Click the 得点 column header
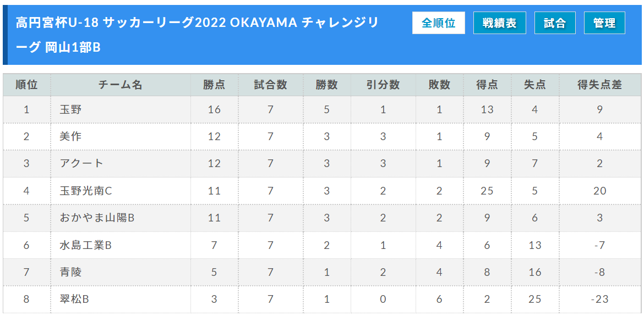The width and height of the screenshot is (644, 316). click(x=487, y=85)
